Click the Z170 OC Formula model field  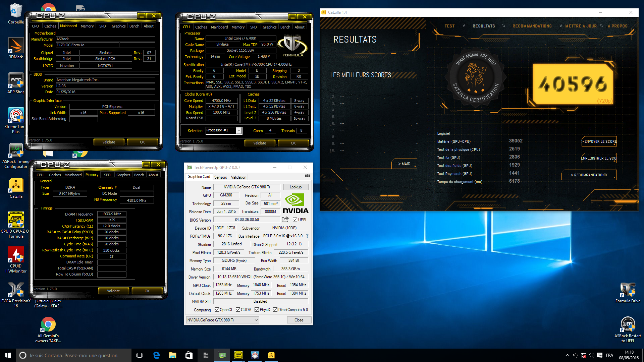click(87, 45)
